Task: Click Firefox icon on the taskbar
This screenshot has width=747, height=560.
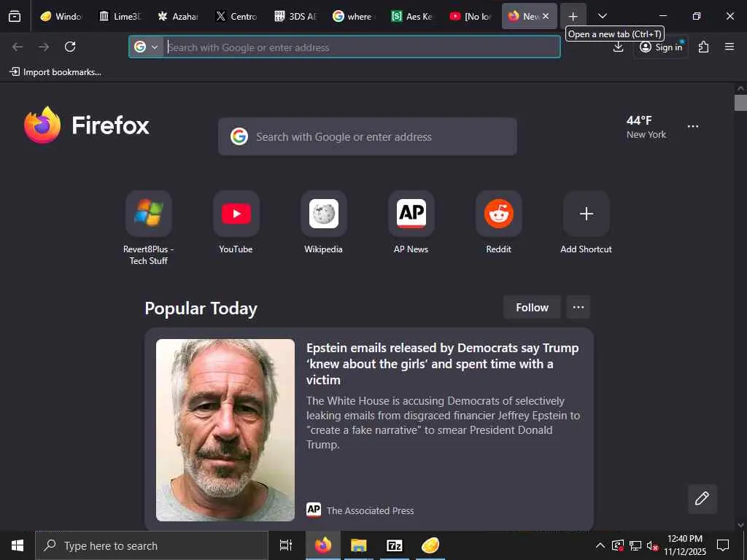Action: click(323, 545)
